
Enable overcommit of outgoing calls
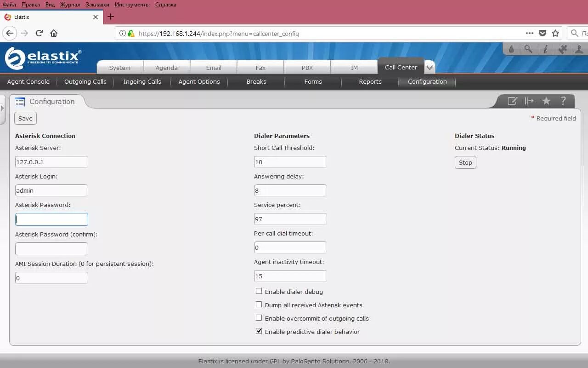tap(259, 318)
